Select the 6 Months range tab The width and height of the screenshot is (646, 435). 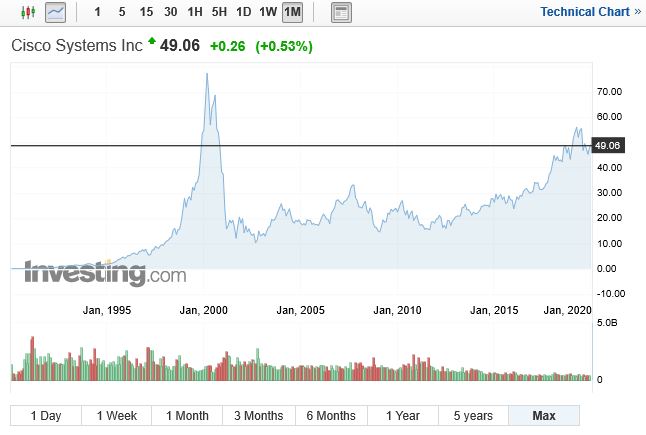(331, 416)
